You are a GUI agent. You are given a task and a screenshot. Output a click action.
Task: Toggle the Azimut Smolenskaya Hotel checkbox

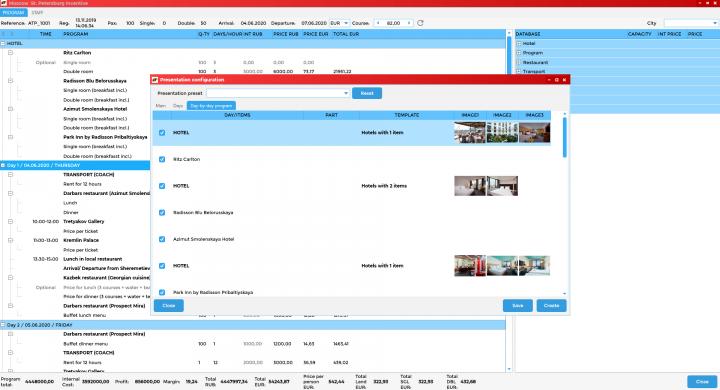[x=162, y=239]
